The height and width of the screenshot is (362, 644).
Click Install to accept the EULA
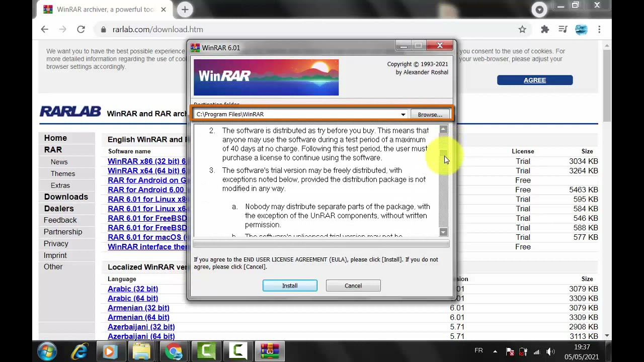tap(290, 286)
